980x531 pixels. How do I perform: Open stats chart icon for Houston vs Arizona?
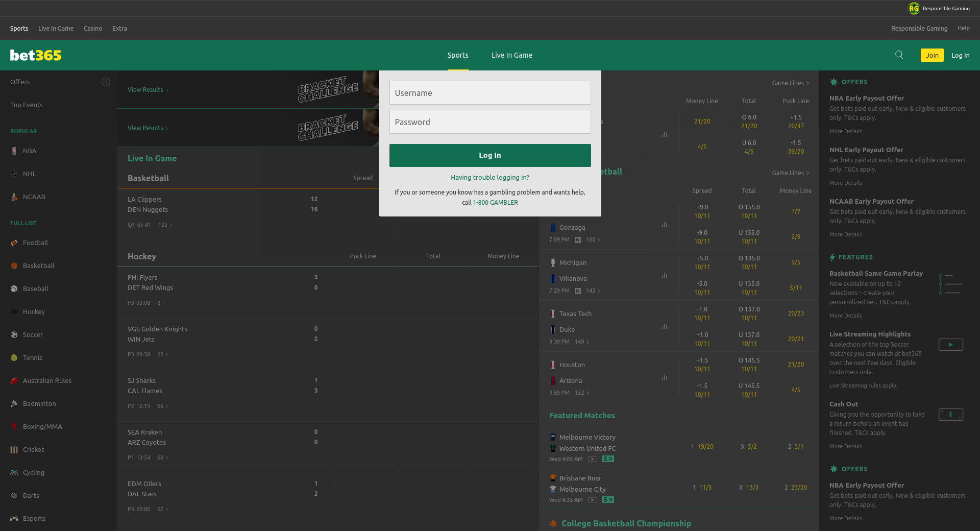click(x=664, y=377)
